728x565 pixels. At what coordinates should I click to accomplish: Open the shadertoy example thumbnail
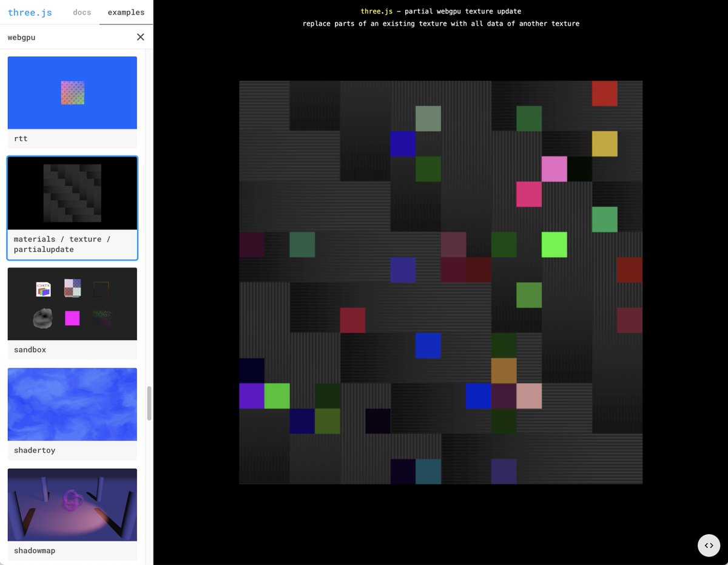pos(72,404)
